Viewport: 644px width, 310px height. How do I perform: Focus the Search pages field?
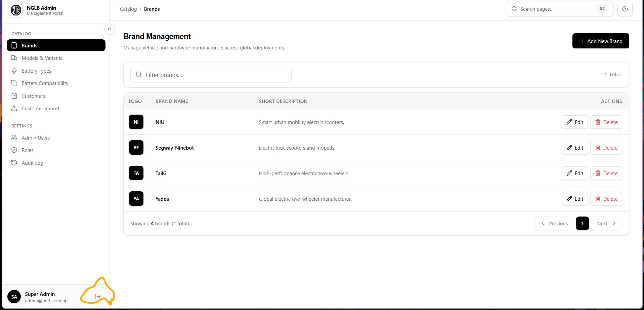click(559, 9)
